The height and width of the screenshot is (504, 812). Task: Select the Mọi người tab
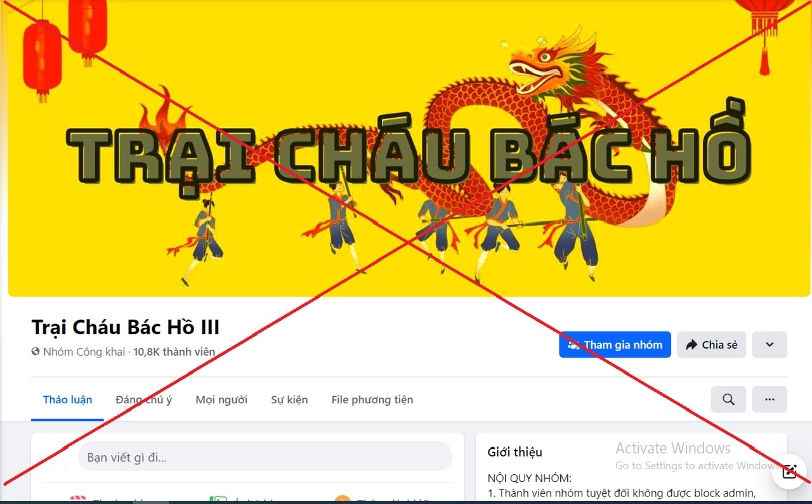221,399
